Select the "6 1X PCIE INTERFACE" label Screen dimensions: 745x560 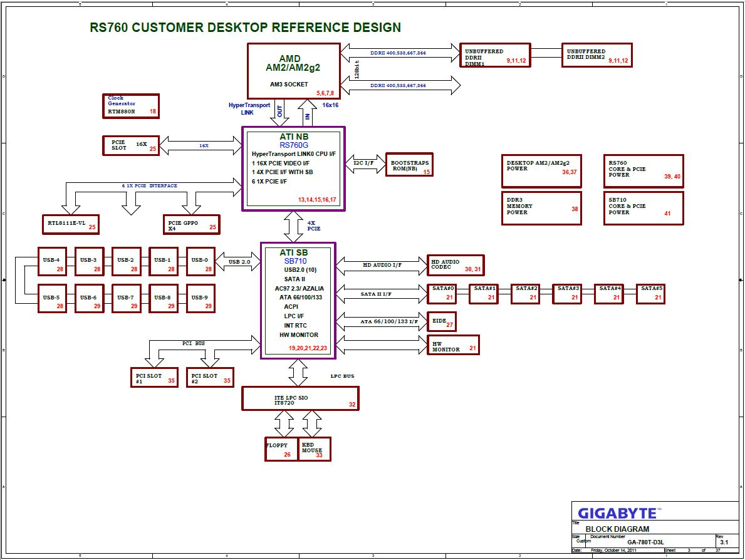click(149, 185)
